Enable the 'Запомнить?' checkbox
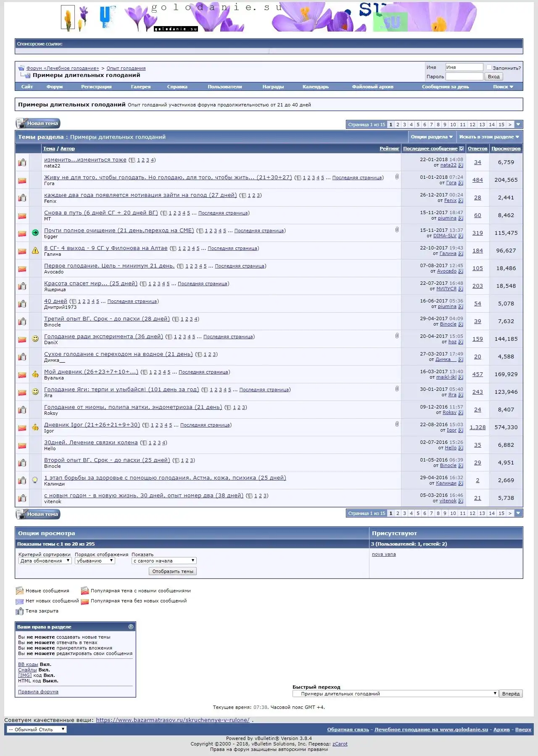Image resolution: width=538 pixels, height=756 pixels. click(x=489, y=67)
